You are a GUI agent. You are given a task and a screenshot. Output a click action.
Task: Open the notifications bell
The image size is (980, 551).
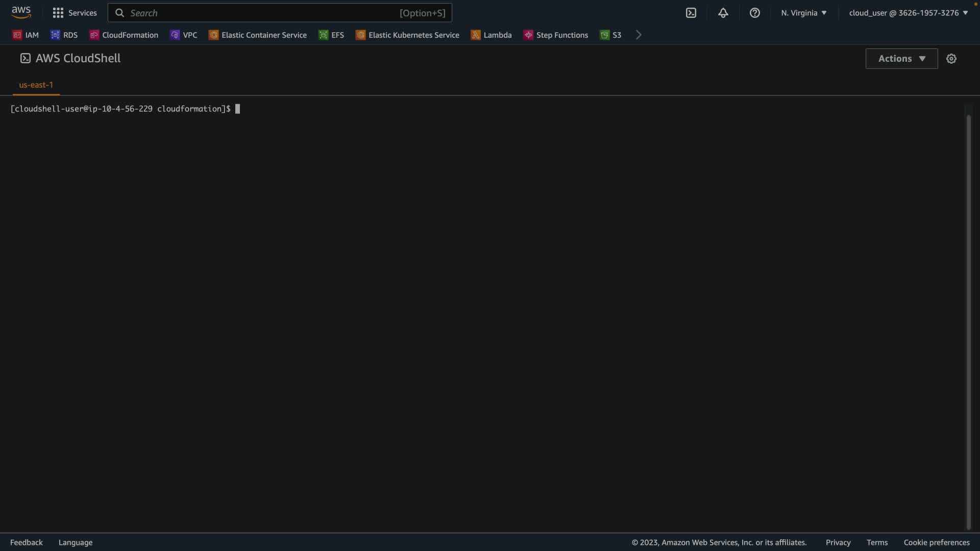[x=723, y=13]
